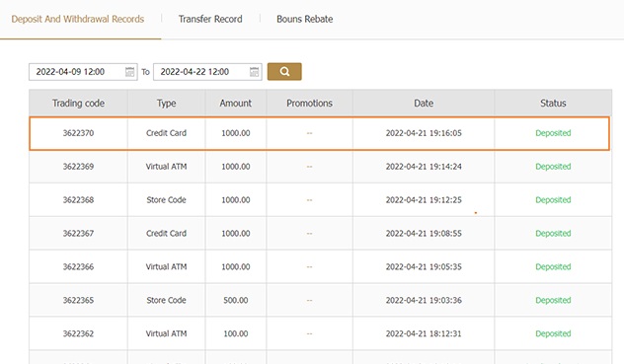624x364 pixels.
Task: Click the Promotions column header
Action: coord(309,103)
